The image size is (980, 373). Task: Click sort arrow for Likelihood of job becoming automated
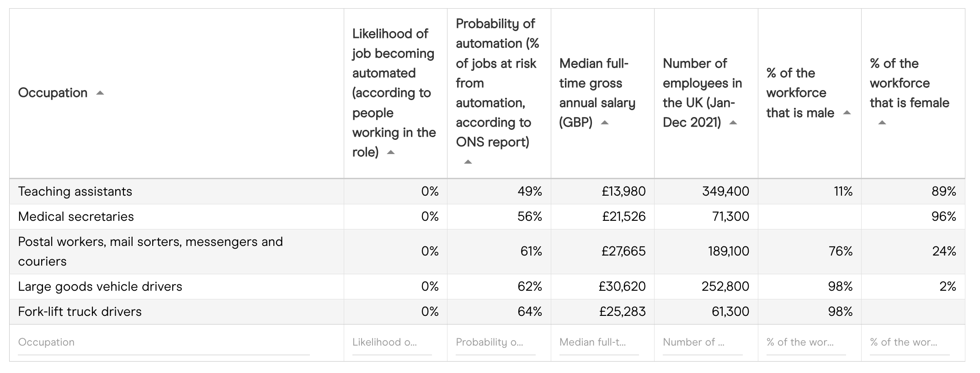click(x=390, y=153)
